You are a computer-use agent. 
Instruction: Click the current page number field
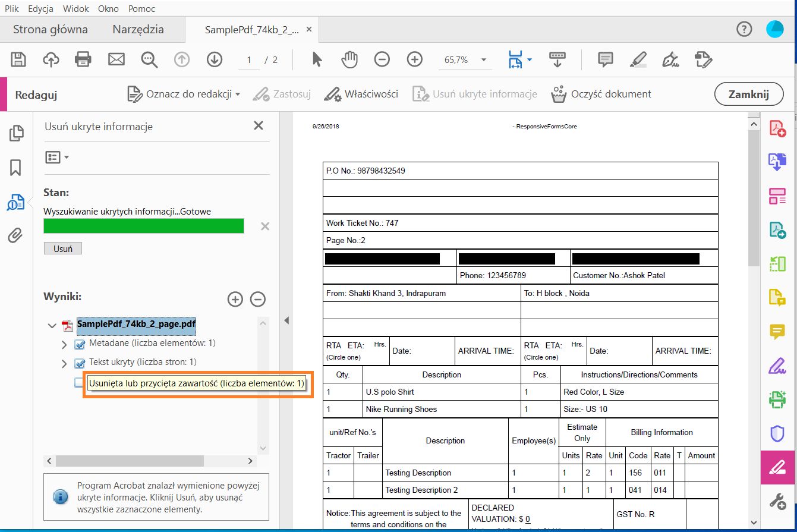pos(249,59)
